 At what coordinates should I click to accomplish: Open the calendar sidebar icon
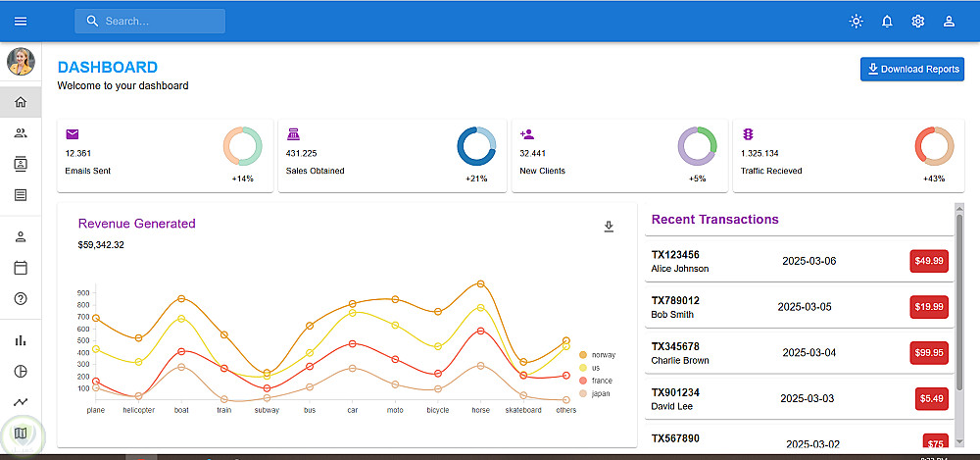(x=21, y=268)
